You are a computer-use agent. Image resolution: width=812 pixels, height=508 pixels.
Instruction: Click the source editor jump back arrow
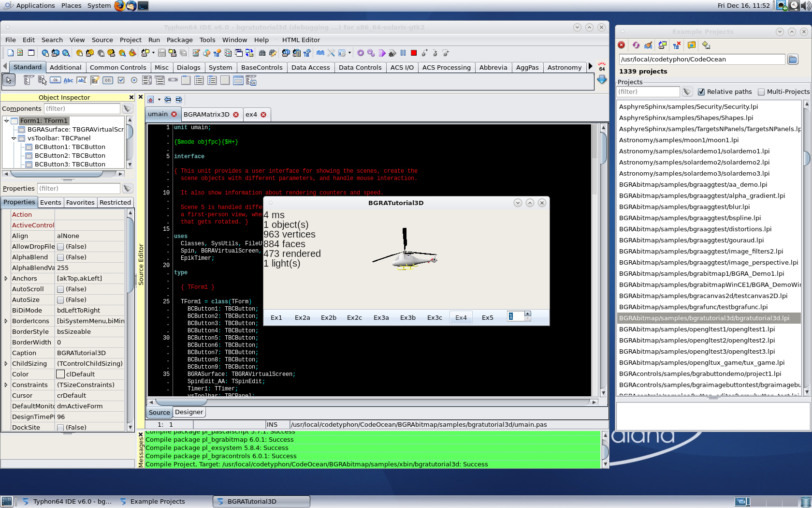click(167, 100)
